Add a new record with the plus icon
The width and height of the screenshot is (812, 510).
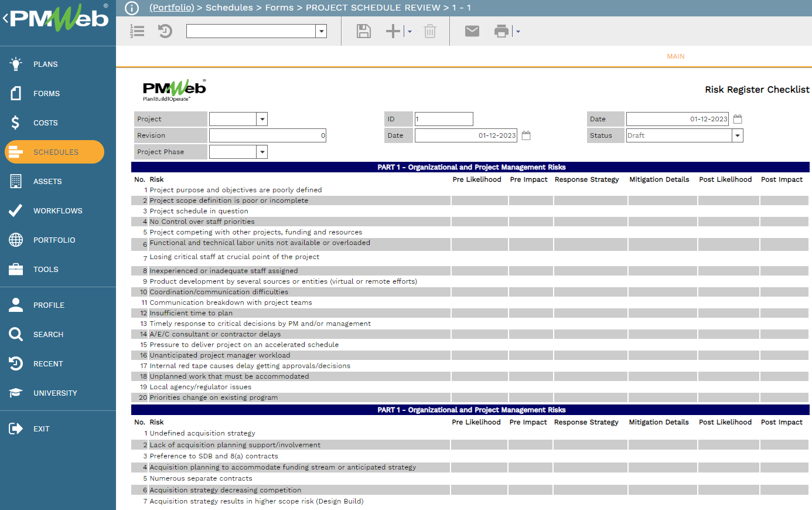pyautogui.click(x=393, y=30)
